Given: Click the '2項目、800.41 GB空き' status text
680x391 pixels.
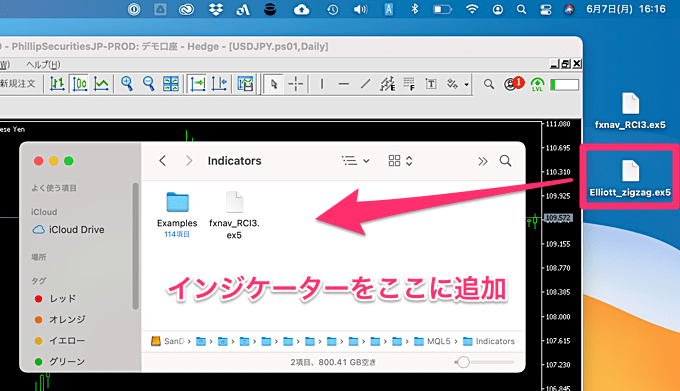Looking at the screenshot, I should pos(333,362).
